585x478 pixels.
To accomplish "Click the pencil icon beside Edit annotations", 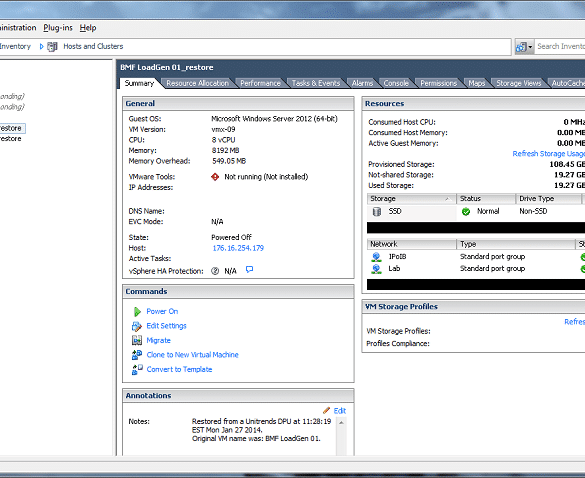I will (326, 410).
